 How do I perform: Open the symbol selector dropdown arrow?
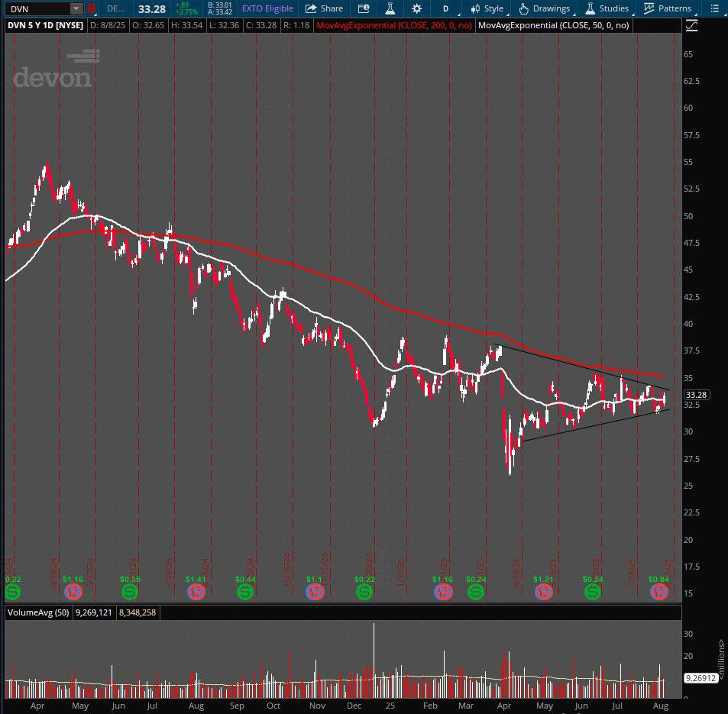coord(76,8)
